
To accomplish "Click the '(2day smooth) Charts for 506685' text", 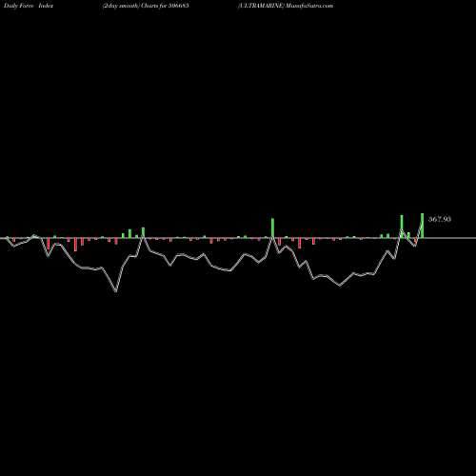I will coord(146,6).
